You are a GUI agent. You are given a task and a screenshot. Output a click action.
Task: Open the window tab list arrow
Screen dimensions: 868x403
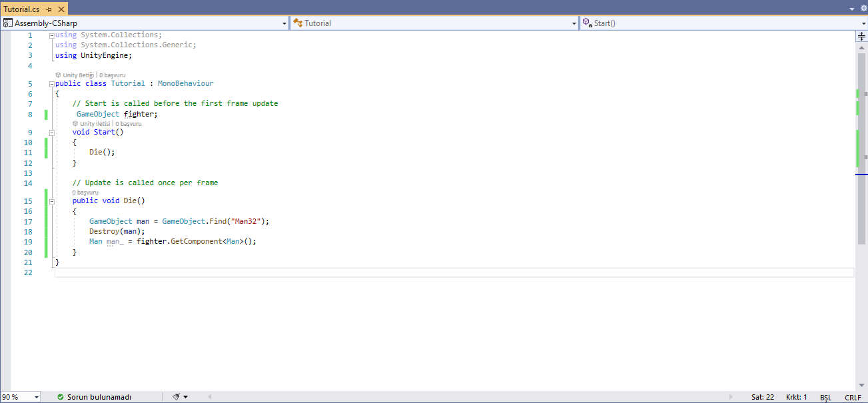click(853, 9)
